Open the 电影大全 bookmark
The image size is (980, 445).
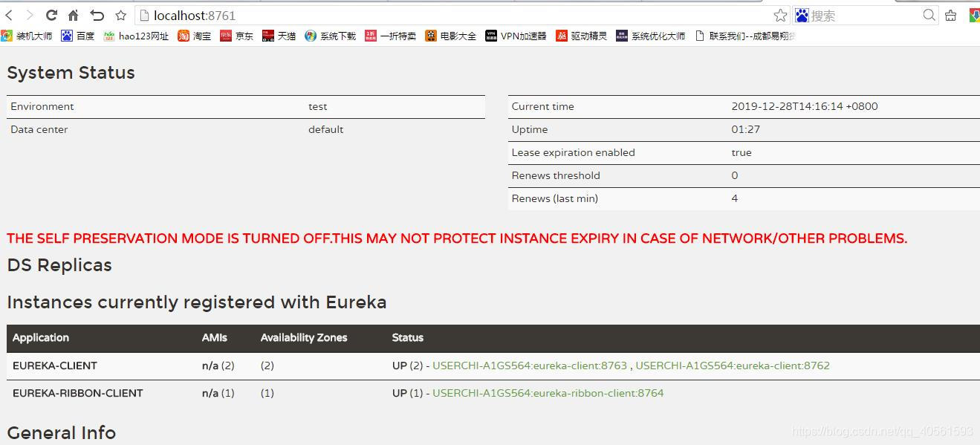[451, 36]
